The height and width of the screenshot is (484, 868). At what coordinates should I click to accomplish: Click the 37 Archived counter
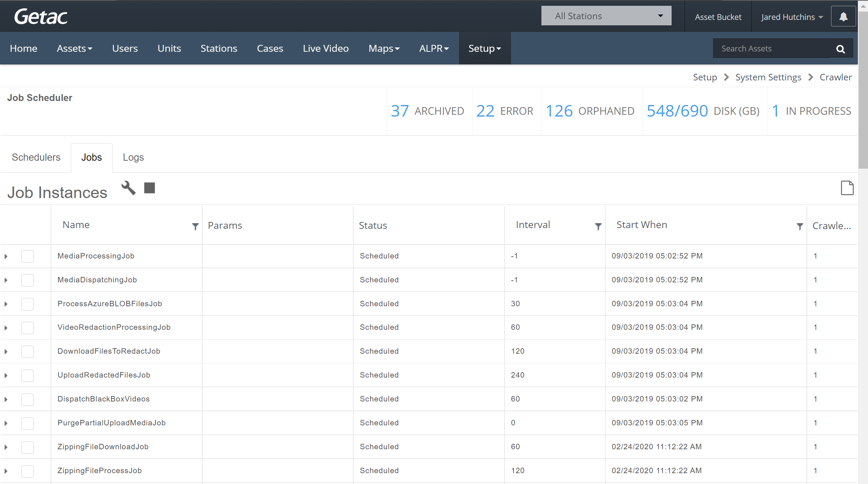coord(427,111)
